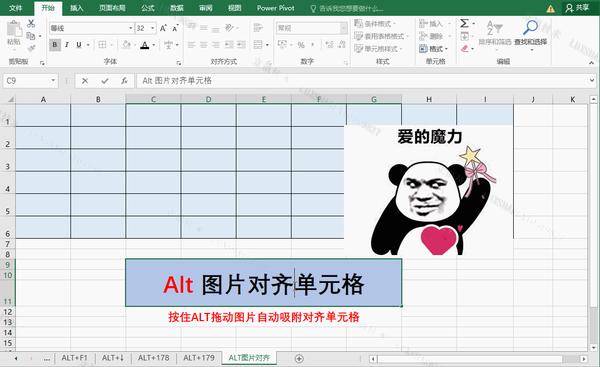Click the Insert cells (插入) button
The width and height of the screenshot is (600, 367).
pos(431,24)
